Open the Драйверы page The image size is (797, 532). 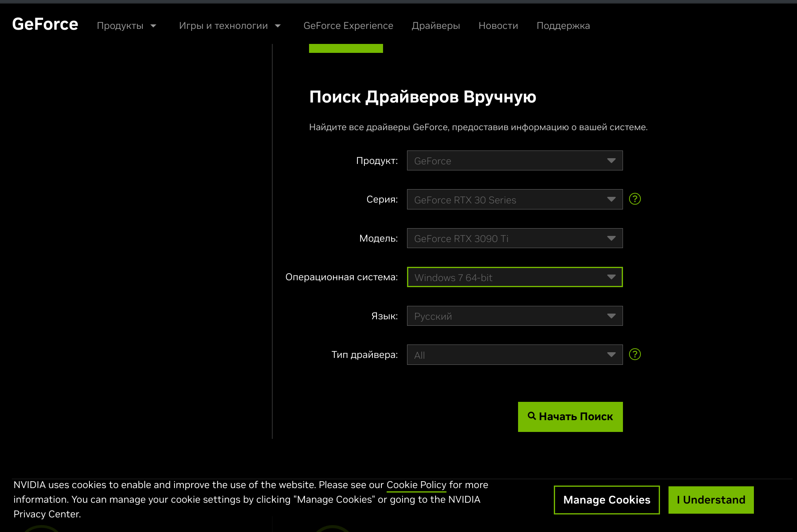click(436, 26)
